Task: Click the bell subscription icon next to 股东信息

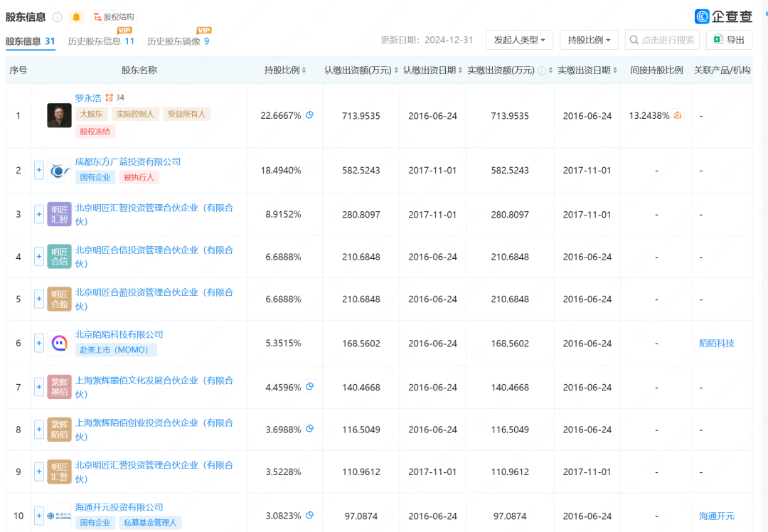Action: coord(75,17)
